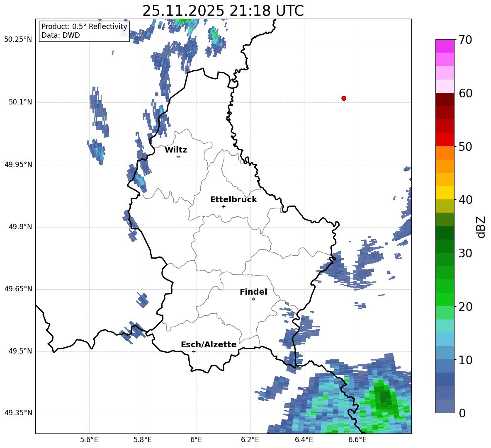Click the 10 colorbar tick value

(465, 360)
